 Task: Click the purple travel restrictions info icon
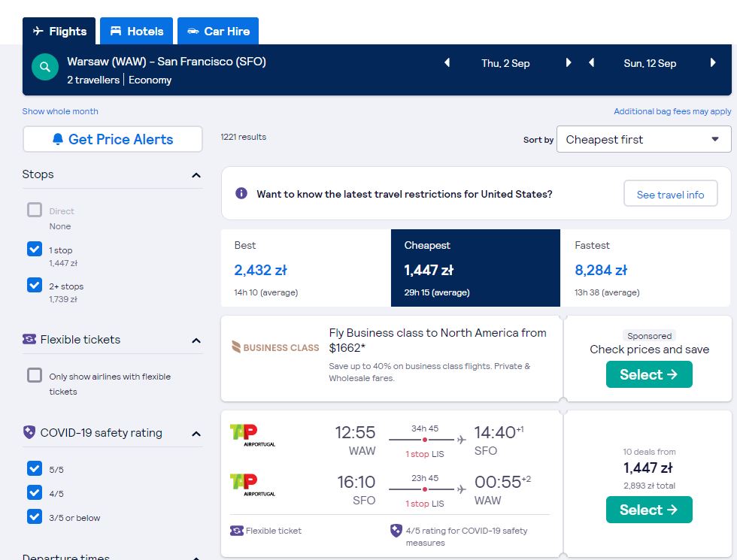[x=241, y=193]
